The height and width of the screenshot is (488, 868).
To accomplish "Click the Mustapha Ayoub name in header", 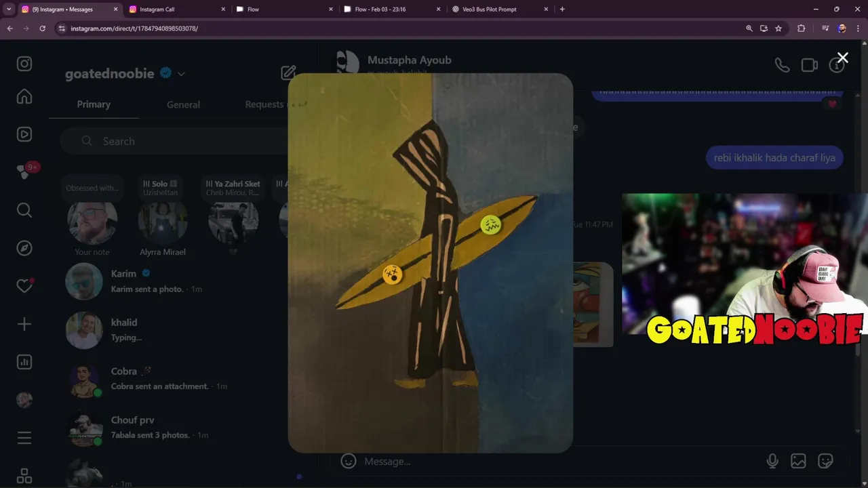I will tap(409, 60).
